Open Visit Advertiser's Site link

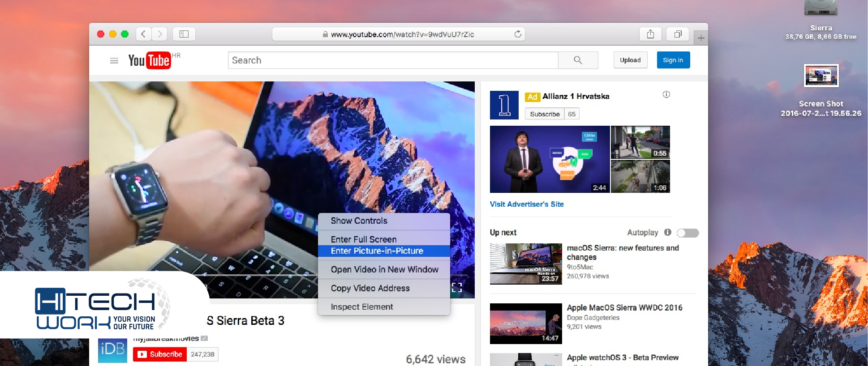(x=527, y=204)
